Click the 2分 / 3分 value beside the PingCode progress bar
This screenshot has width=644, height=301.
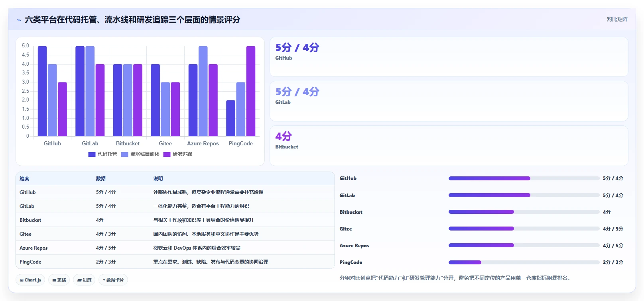click(x=613, y=262)
